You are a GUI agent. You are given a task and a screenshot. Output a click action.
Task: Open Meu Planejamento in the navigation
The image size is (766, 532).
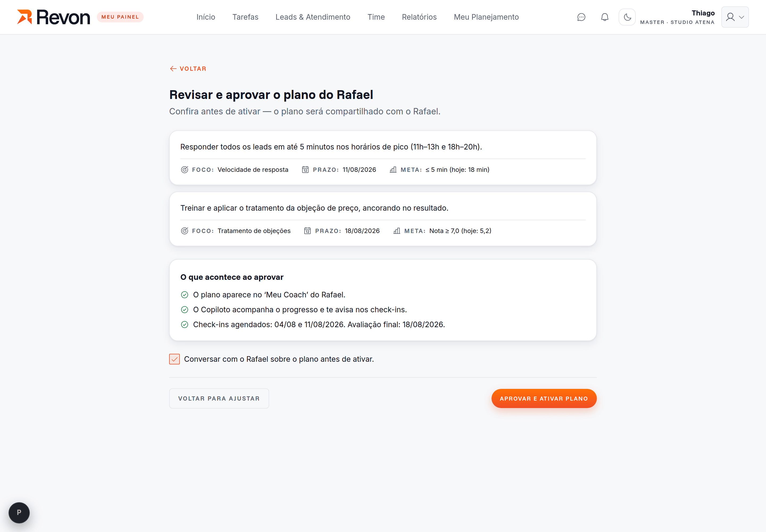486,17
